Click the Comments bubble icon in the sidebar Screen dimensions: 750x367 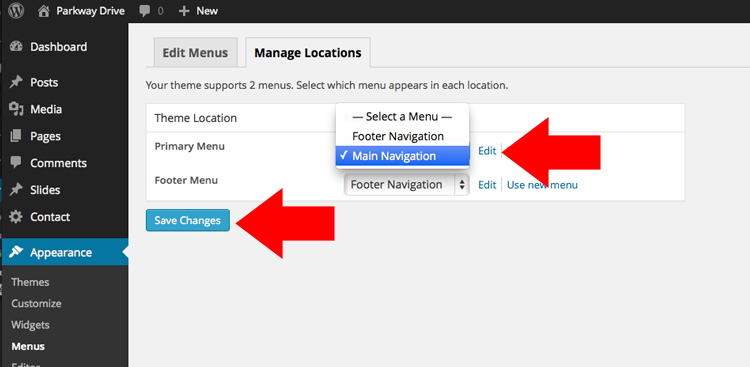(x=16, y=163)
